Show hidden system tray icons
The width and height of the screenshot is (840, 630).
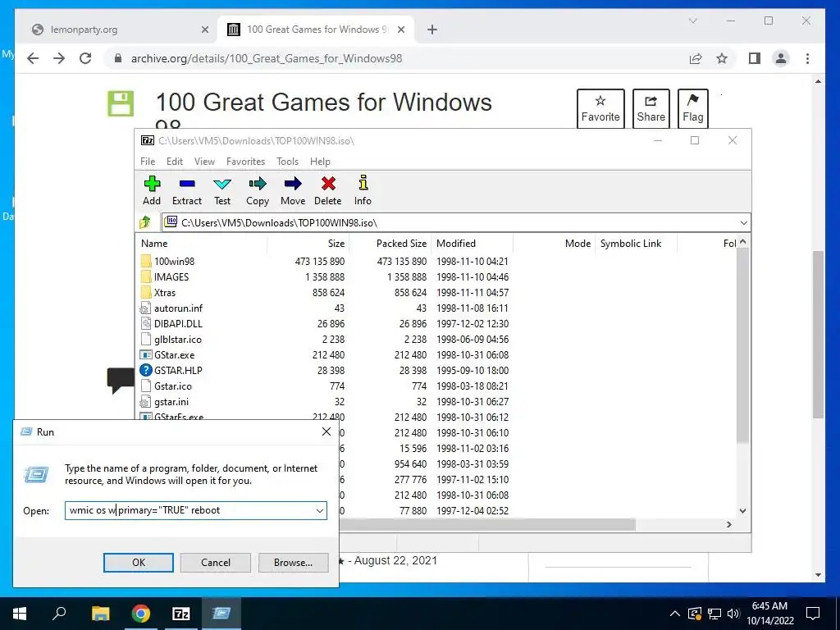point(675,614)
